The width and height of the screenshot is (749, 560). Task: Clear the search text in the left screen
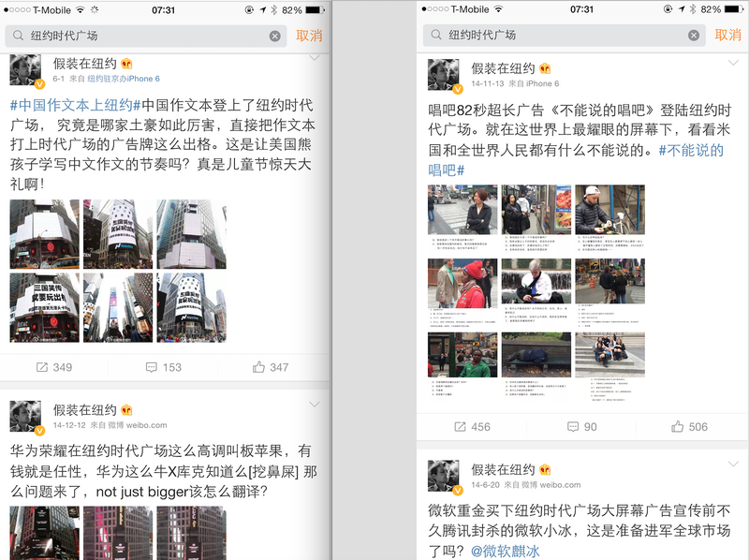point(275,36)
